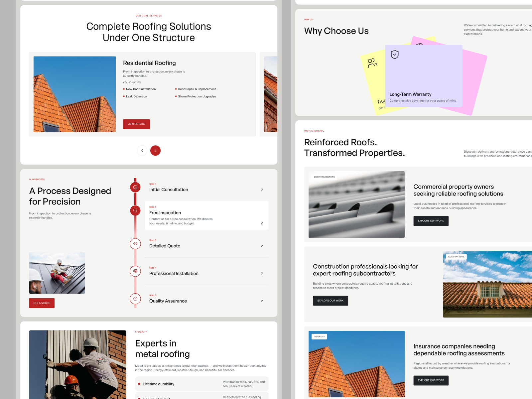
Task: Click the CONTRACTORS tiled roof image
Action: click(487, 284)
